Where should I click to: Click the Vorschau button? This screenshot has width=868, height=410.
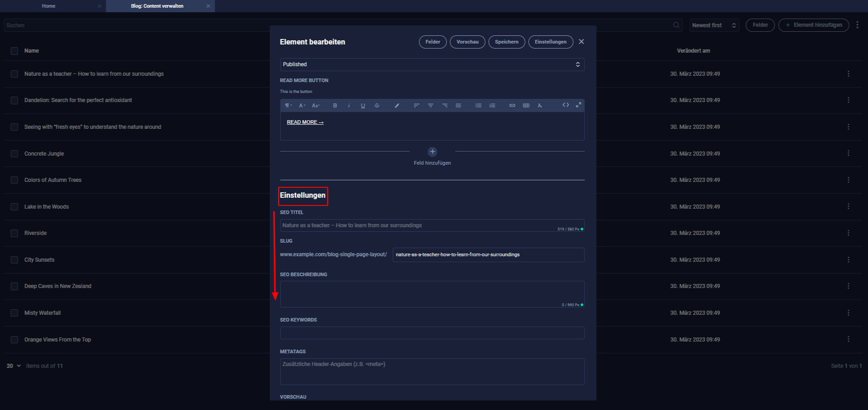point(467,42)
